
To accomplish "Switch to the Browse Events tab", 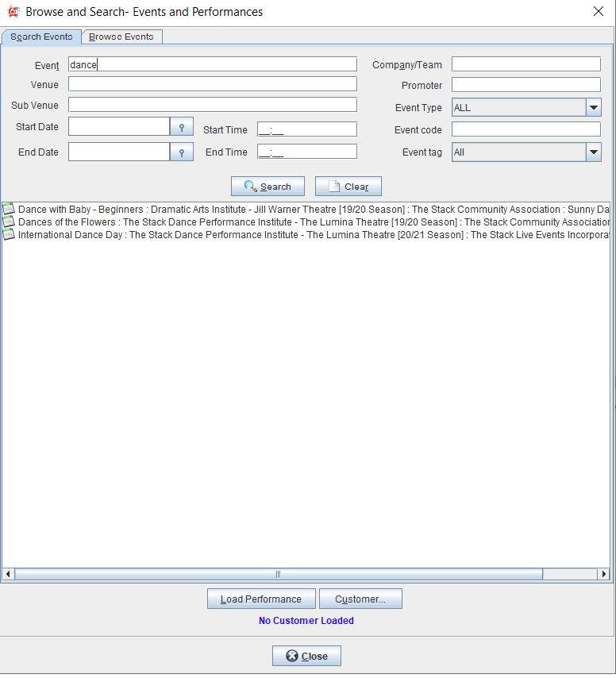I will tap(121, 37).
